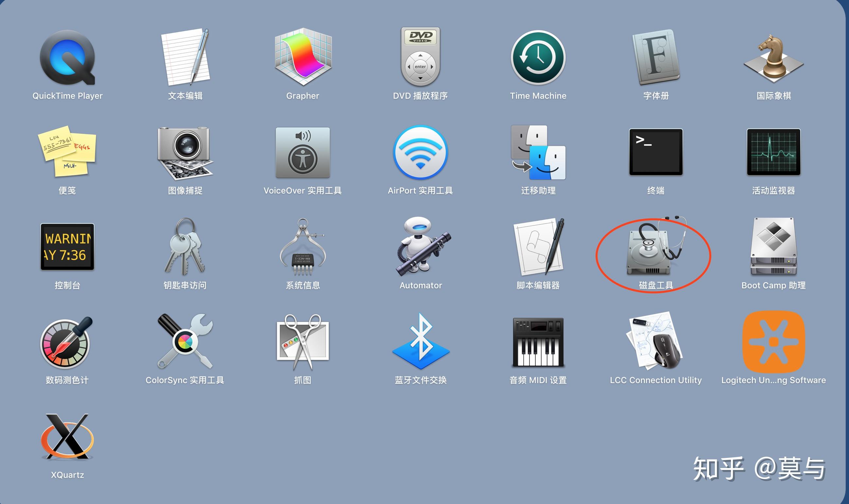Open 控制台 Console icon

coord(67,246)
